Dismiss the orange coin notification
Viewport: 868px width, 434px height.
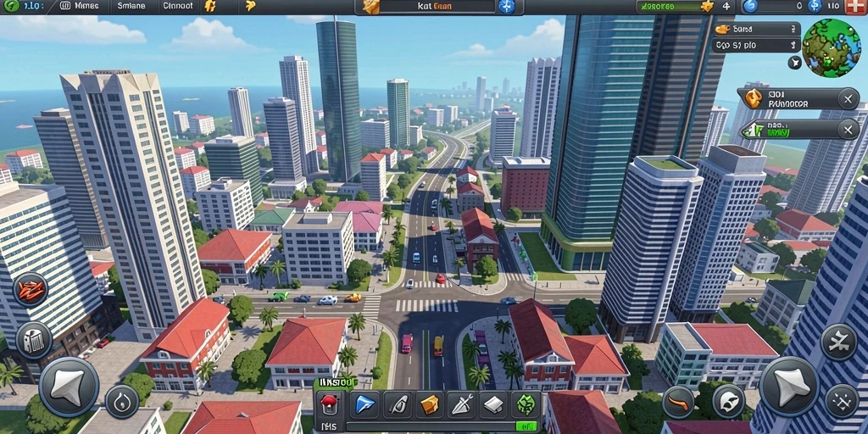tap(848, 99)
